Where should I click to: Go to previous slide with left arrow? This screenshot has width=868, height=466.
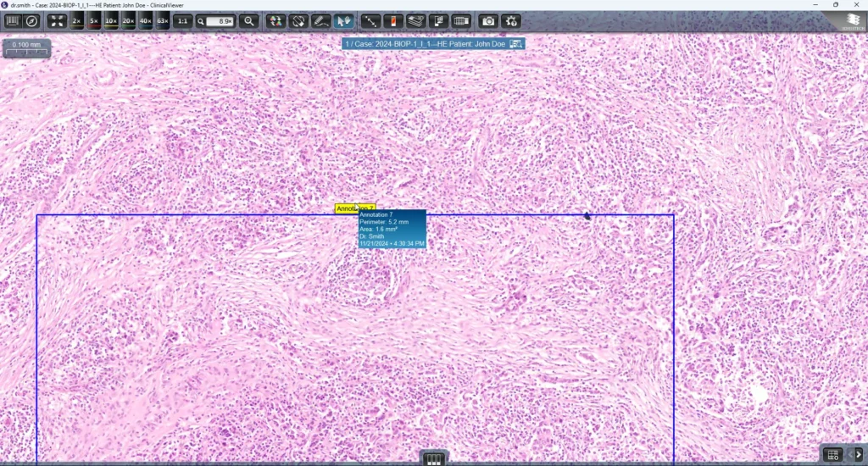(x=849, y=454)
